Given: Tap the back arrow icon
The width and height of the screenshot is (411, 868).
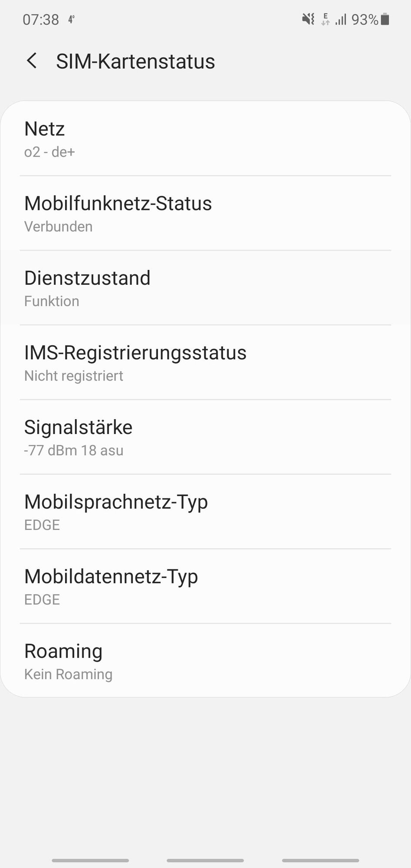Looking at the screenshot, I should [32, 61].
